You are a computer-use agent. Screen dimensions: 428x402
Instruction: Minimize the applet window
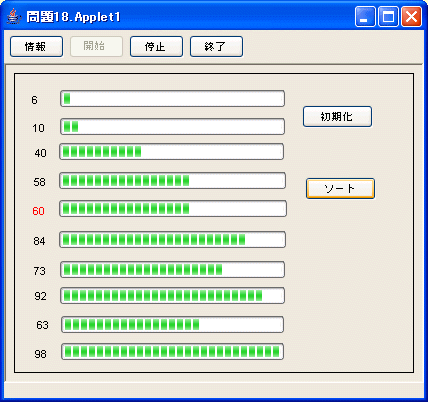[x=365, y=16]
